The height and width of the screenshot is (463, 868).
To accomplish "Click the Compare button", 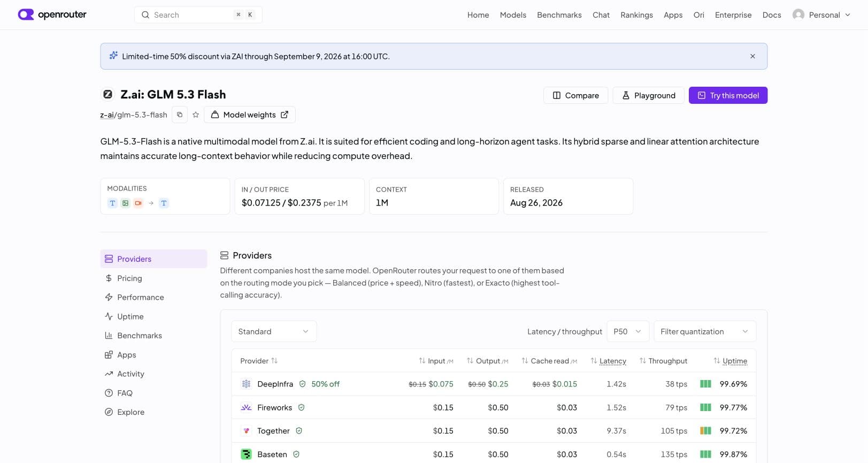I will 575,95.
